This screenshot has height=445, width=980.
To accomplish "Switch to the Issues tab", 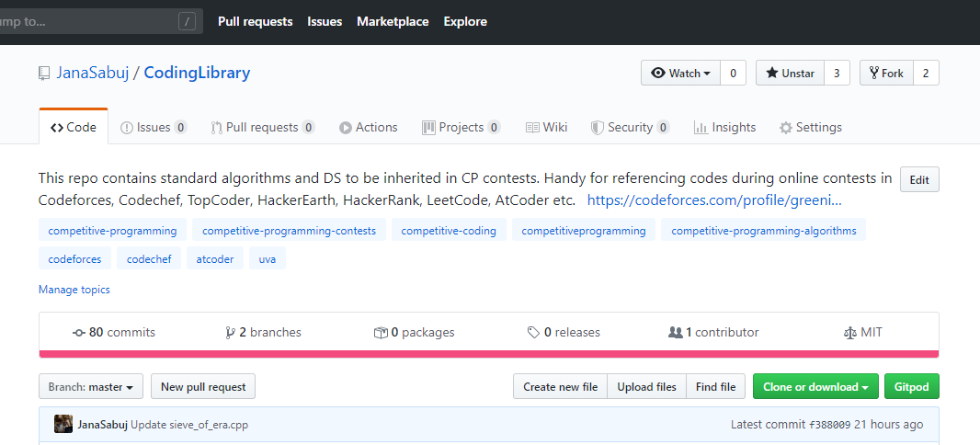I will pyautogui.click(x=154, y=128).
